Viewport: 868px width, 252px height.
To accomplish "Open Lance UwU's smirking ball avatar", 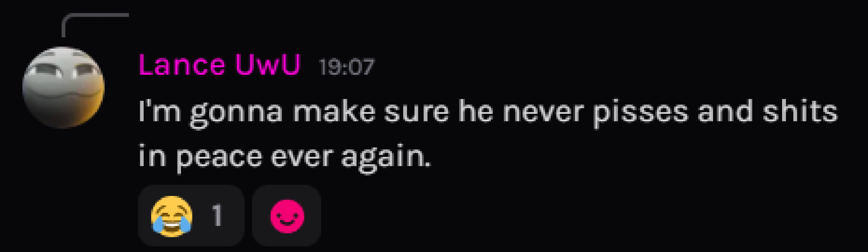I will [x=63, y=87].
